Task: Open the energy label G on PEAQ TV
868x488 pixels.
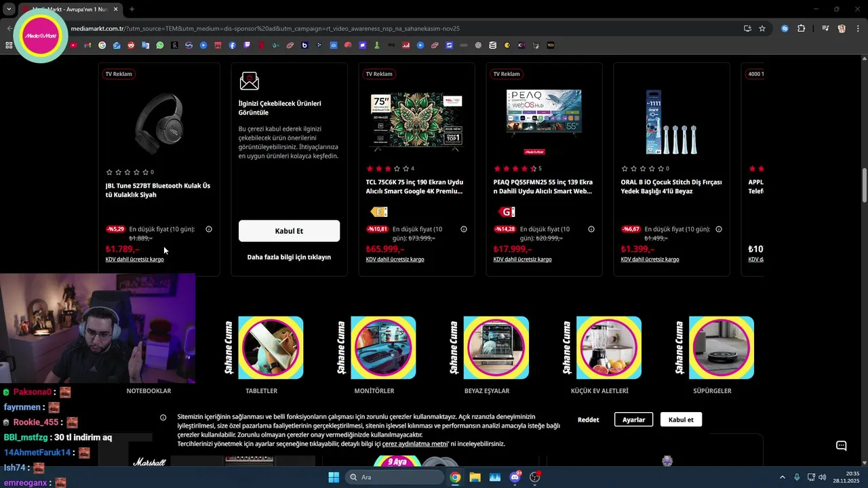Action: pyautogui.click(x=506, y=211)
